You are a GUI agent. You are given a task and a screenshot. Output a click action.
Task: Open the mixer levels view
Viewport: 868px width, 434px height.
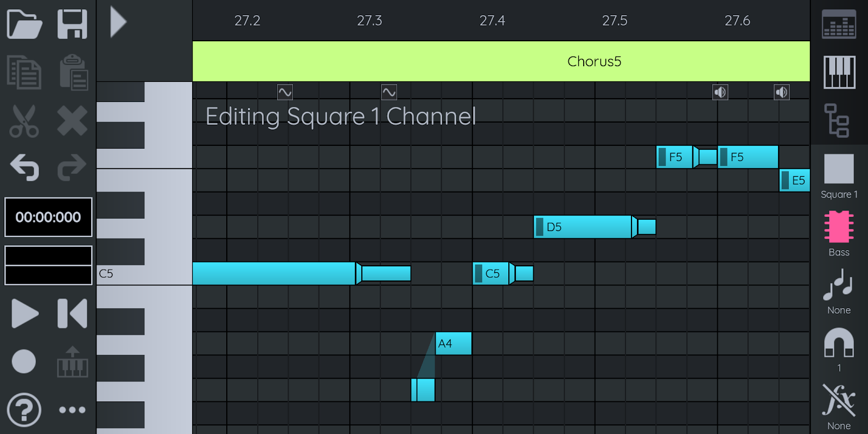[x=839, y=24]
